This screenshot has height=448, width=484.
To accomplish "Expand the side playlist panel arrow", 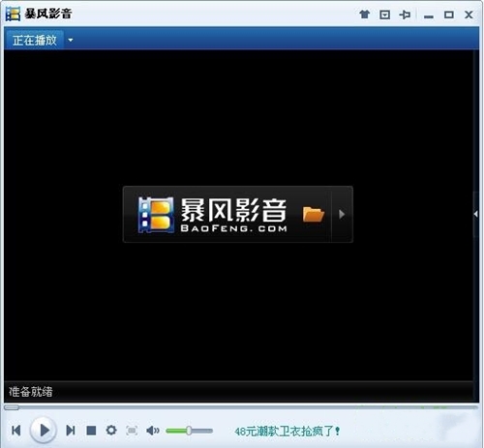I will click(476, 214).
